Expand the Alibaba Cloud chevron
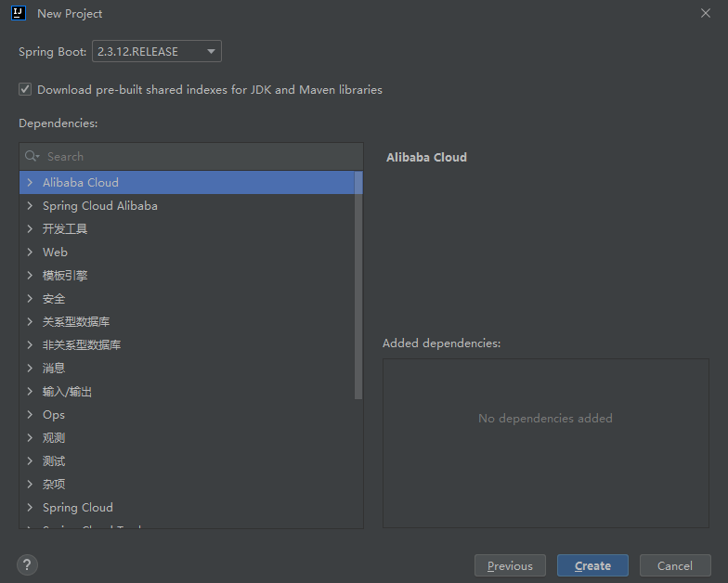728x583 pixels. click(30, 182)
